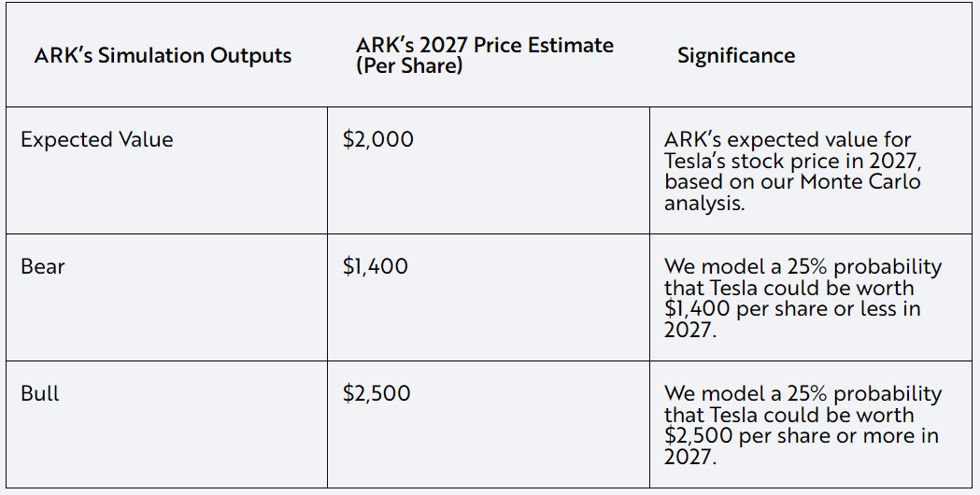
Task: Click the "ARK's 2027 Price Estimate" header
Action: pyautogui.click(x=484, y=45)
